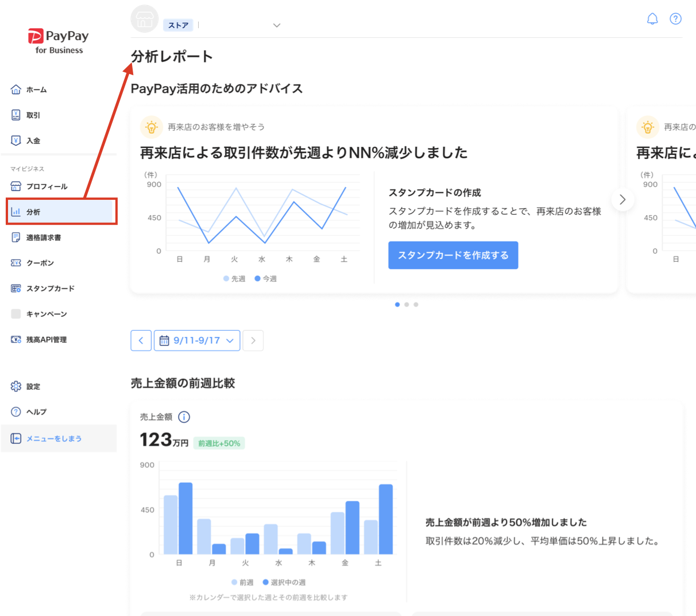Click the マイビジネス section label
The height and width of the screenshot is (616, 696).
click(x=28, y=169)
